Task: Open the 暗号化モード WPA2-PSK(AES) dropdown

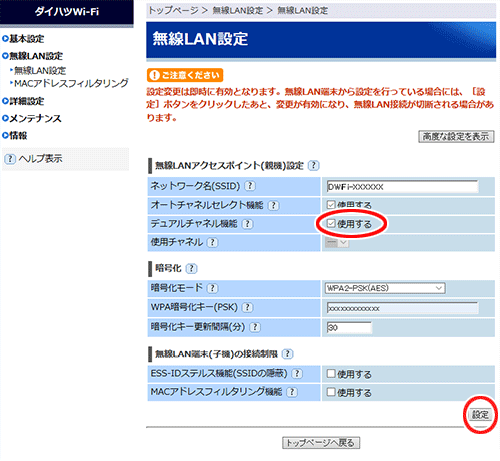Action: [x=385, y=288]
